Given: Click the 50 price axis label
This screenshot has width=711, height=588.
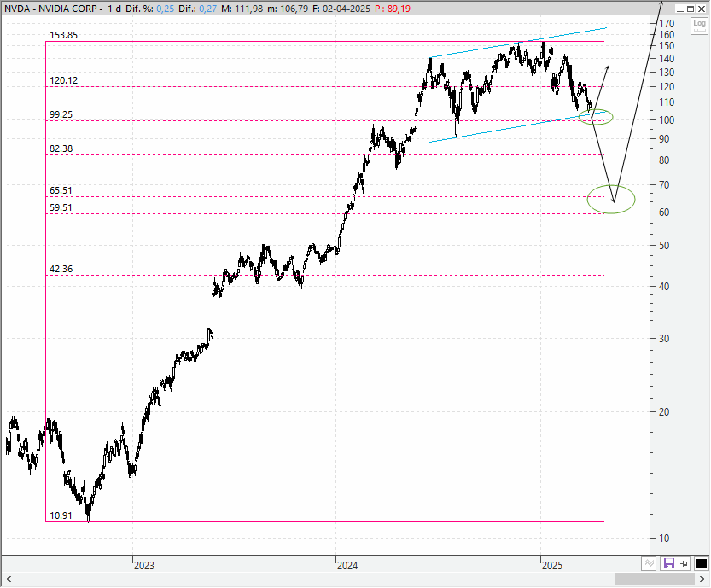Looking at the screenshot, I should tap(664, 246).
